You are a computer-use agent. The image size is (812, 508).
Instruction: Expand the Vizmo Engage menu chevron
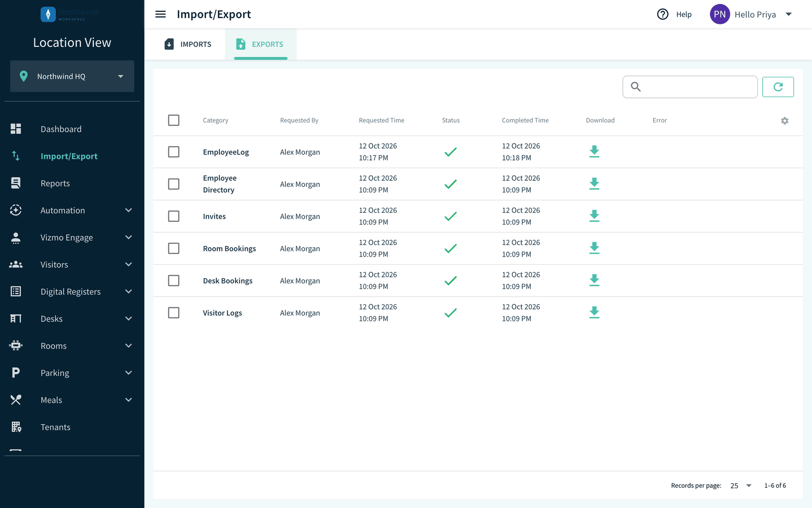pyautogui.click(x=129, y=237)
